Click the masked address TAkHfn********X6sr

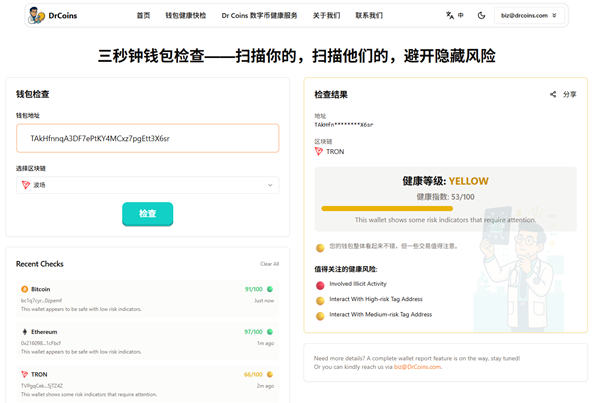(344, 125)
